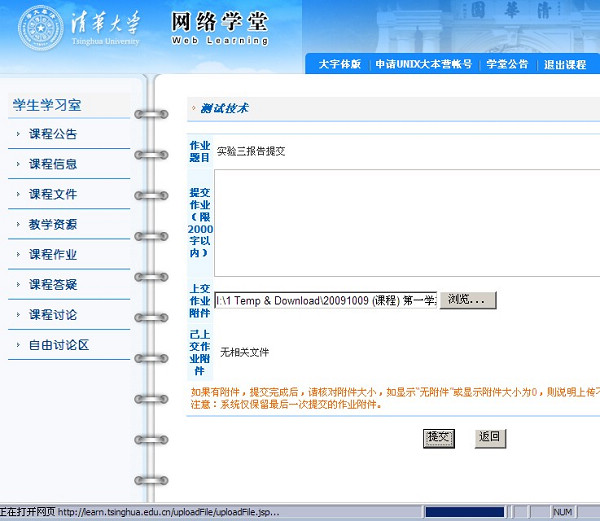The height and width of the screenshot is (521, 600).
Task: Click arrow bullet beside 课程文件
Action: click(18, 194)
